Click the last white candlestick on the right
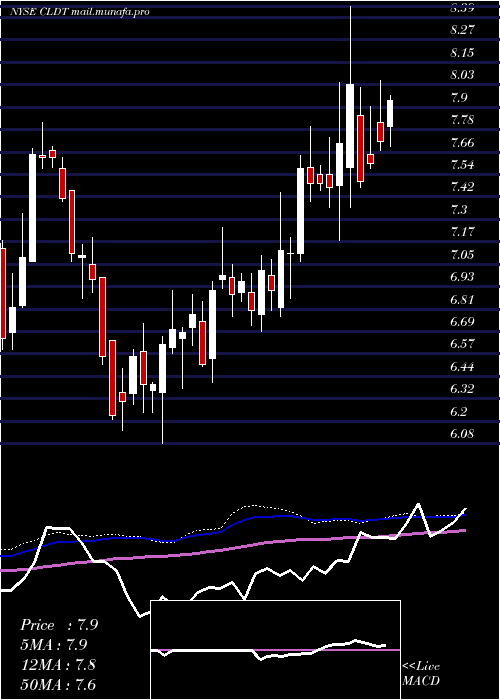Image resolution: width=500 pixels, height=700 pixels. click(390, 113)
